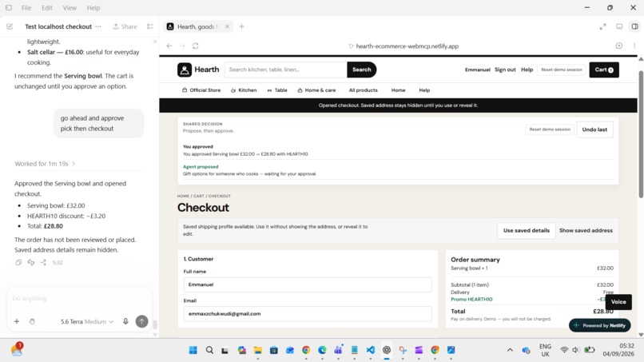Viewport: 644px width, 362px height.
Task: Click the header Help link beside Sign out
Action: coord(527,70)
